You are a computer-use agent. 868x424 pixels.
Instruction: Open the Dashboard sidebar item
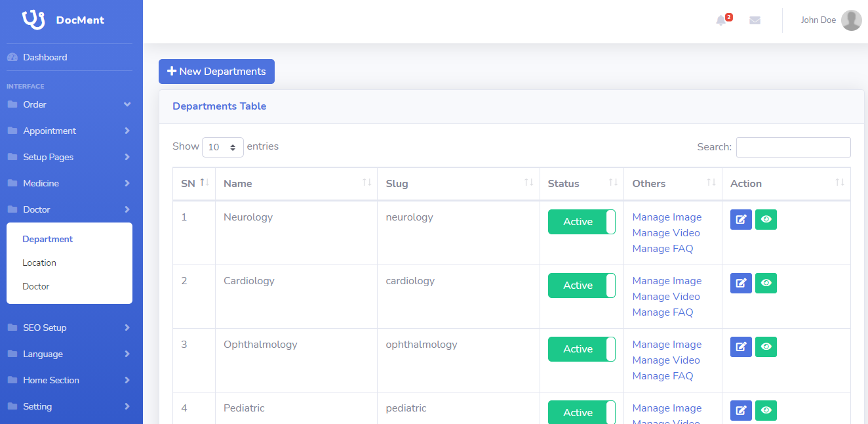(69, 57)
